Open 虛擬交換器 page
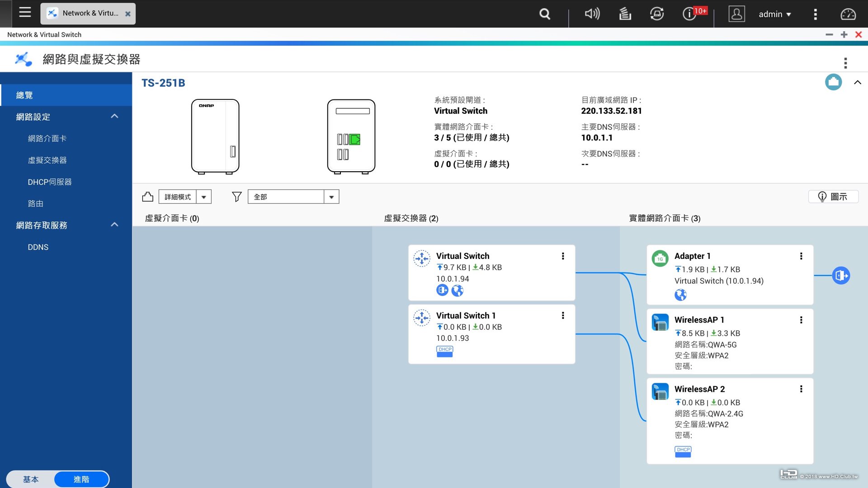Screen dimensions: 868x488 coord(47,160)
